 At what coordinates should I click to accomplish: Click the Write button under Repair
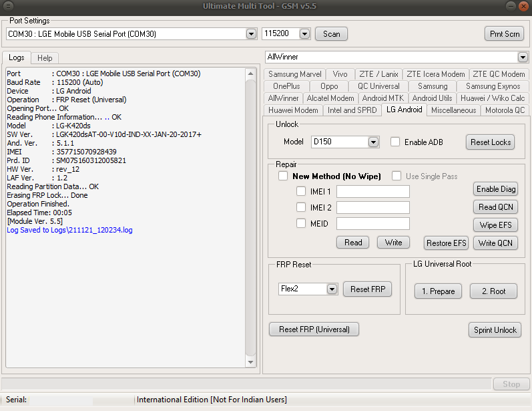(x=394, y=243)
